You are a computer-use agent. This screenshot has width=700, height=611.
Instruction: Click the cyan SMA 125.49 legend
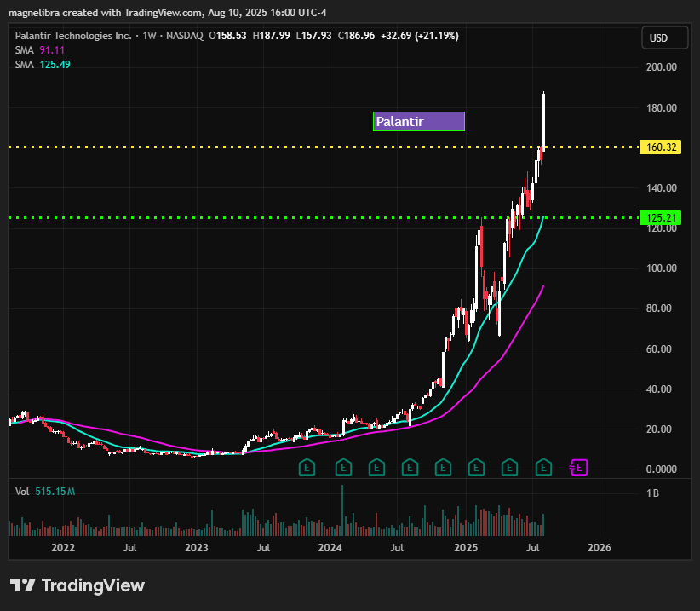(x=43, y=64)
